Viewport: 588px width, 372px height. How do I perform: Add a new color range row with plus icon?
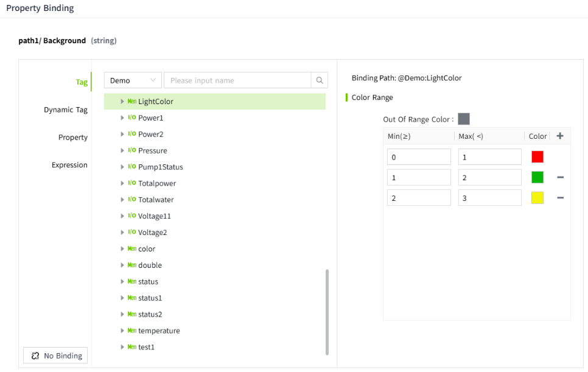point(560,136)
